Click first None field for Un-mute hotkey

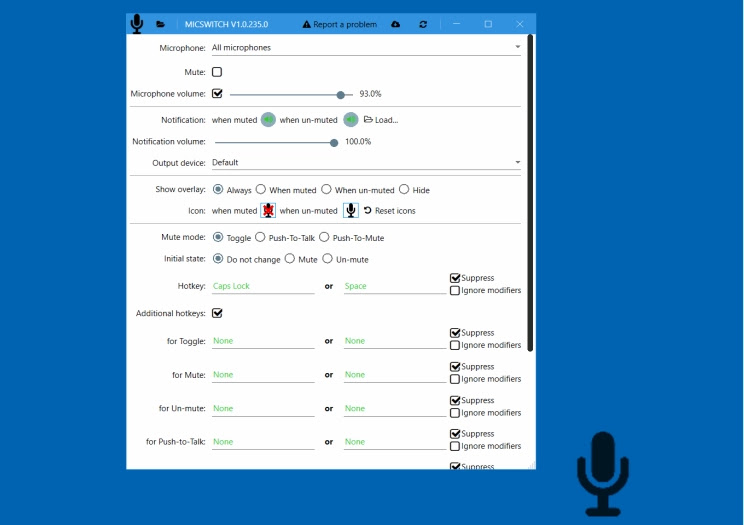click(x=263, y=409)
